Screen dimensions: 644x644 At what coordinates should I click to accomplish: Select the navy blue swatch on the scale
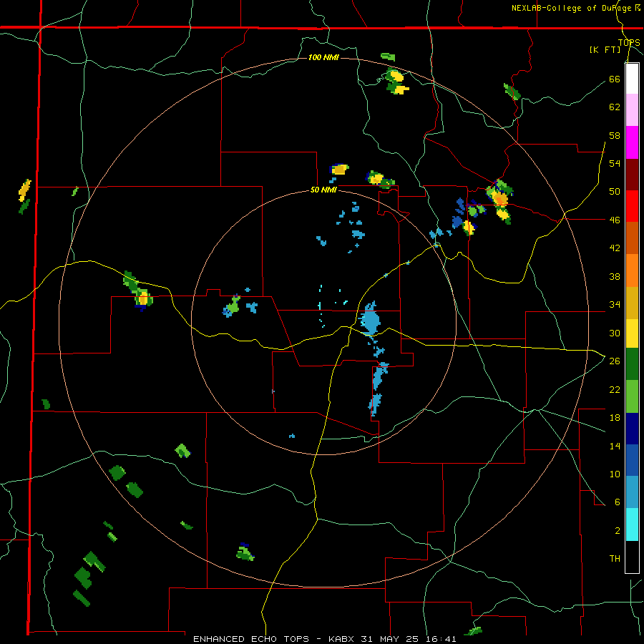tap(632, 429)
